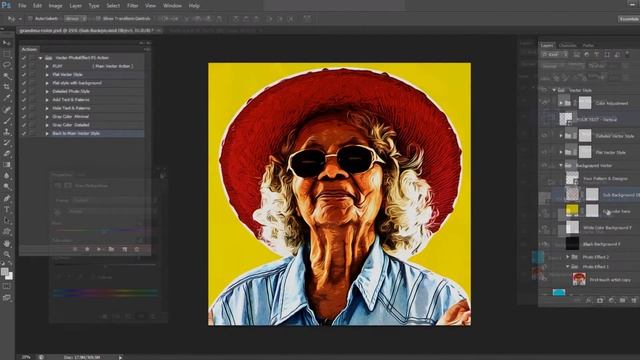Play the selected action in Actions panel
Image resolution: width=640 pixels, height=360 pixels.
coord(99,249)
